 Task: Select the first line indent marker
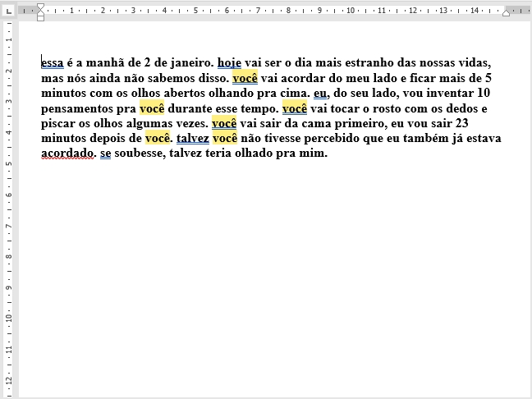coord(41,7)
